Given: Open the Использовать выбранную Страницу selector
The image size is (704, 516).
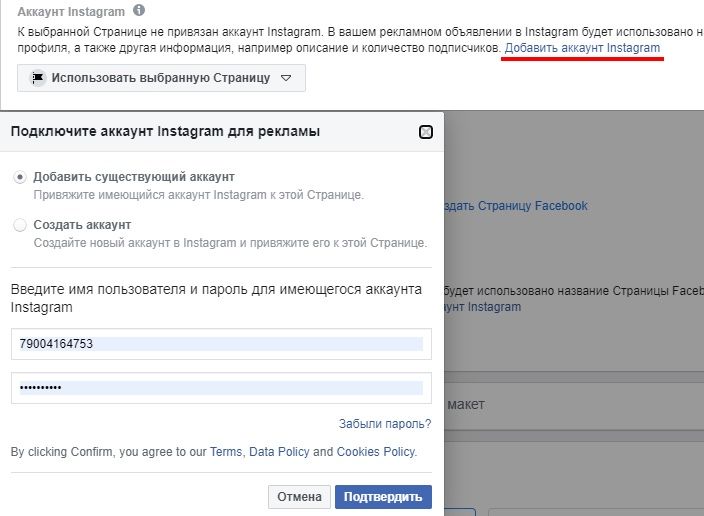Looking at the screenshot, I should (162, 78).
